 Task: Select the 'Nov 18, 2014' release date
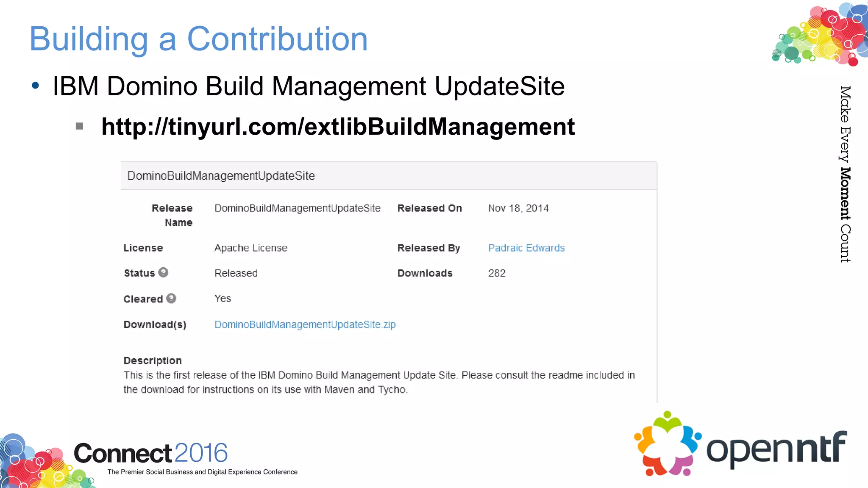tap(518, 208)
